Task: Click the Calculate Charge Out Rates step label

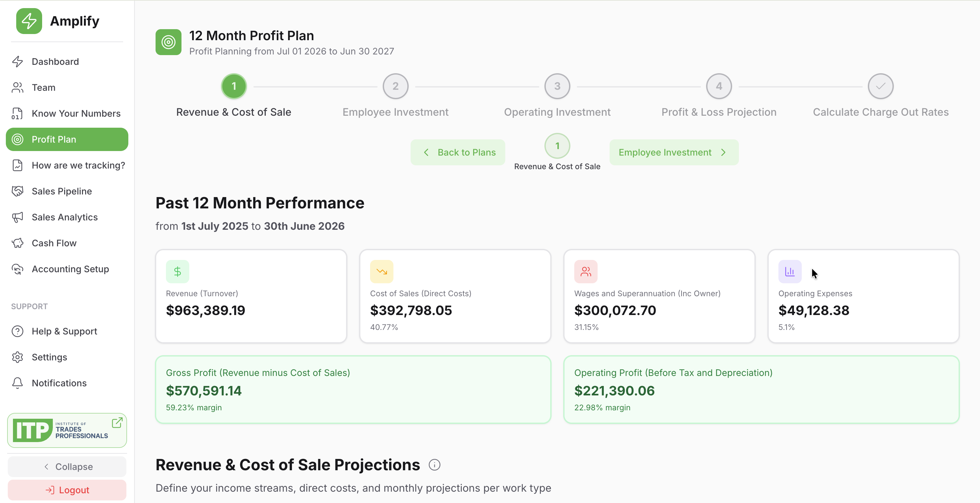Action: pyautogui.click(x=881, y=112)
